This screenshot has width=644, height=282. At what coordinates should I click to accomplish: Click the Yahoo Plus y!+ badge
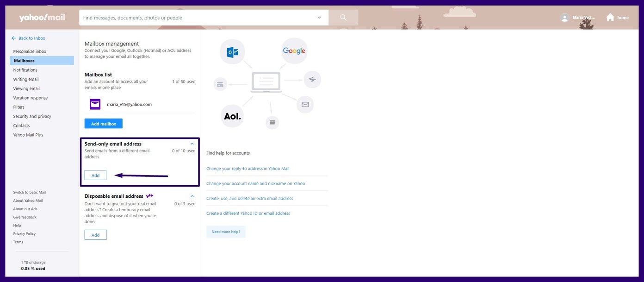149,196
